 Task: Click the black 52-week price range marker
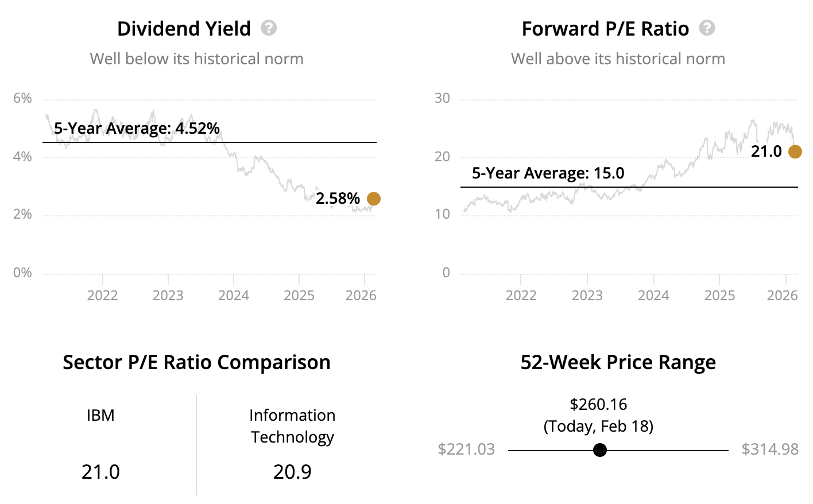click(599, 450)
